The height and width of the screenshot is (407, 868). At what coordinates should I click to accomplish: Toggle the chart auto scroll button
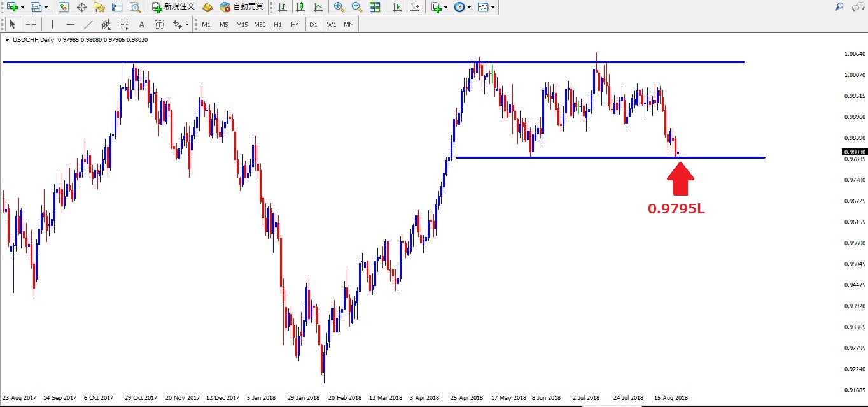(x=397, y=8)
